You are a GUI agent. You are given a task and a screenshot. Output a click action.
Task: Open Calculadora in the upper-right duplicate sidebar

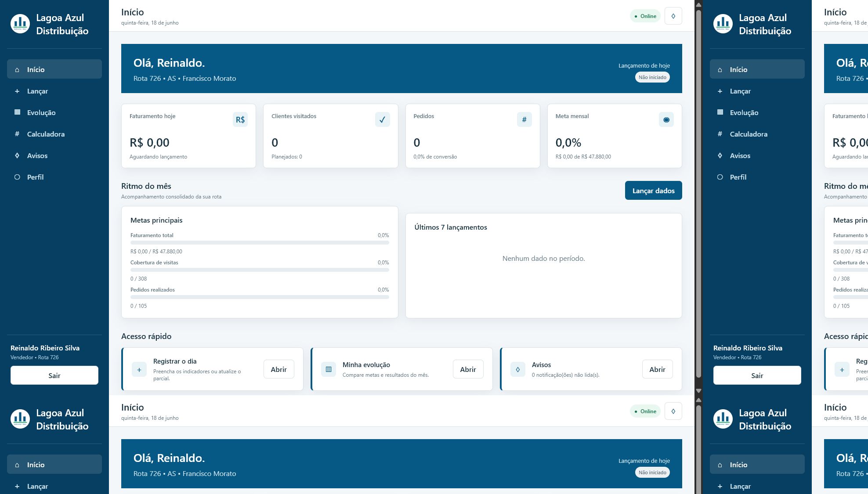(757, 134)
